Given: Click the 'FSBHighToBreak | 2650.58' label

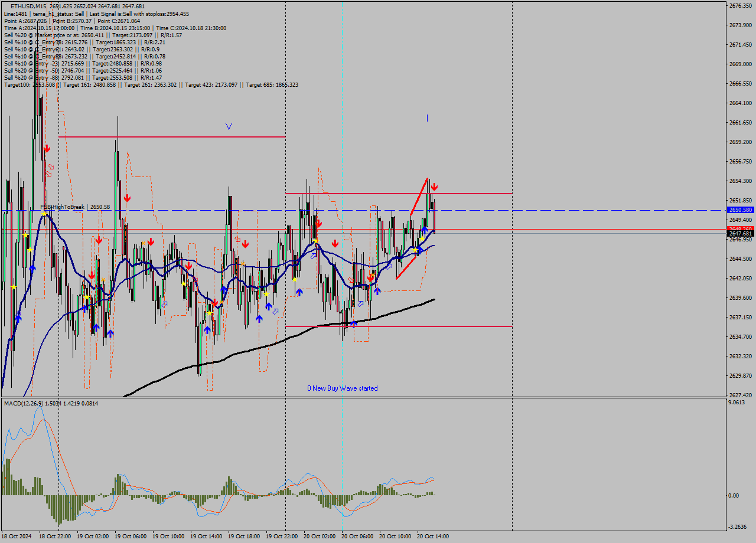Looking at the screenshot, I should coord(75,207).
